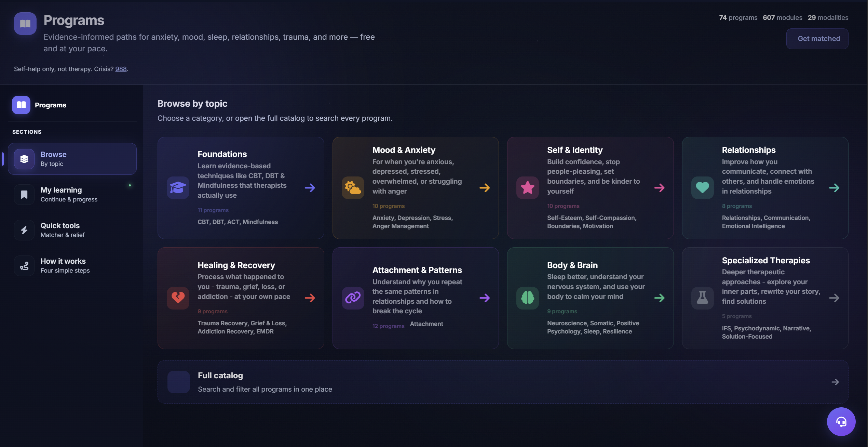The image size is (868, 447).
Task: Click the orange Mood & Anxiety arrow
Action: (x=485, y=188)
